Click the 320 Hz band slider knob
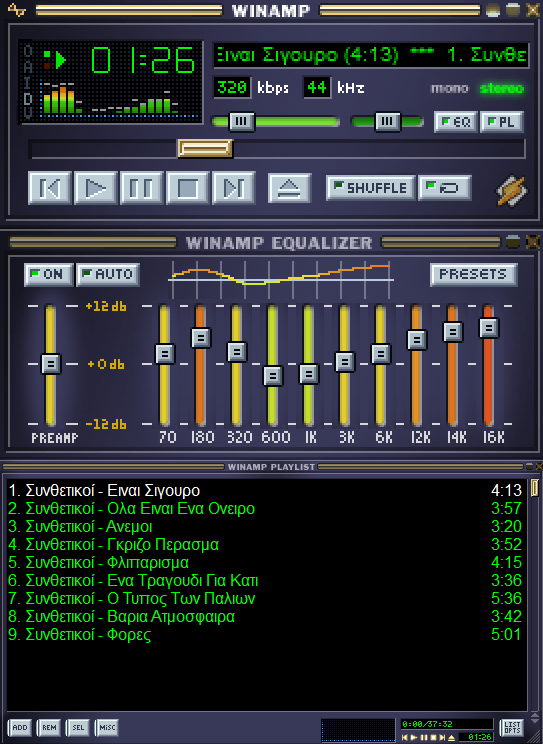 [237, 352]
